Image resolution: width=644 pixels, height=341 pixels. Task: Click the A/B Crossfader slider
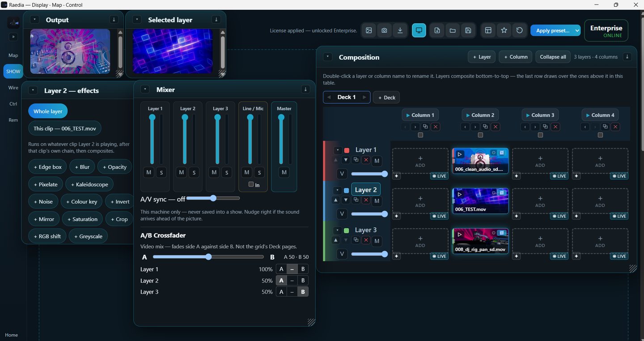click(x=208, y=257)
